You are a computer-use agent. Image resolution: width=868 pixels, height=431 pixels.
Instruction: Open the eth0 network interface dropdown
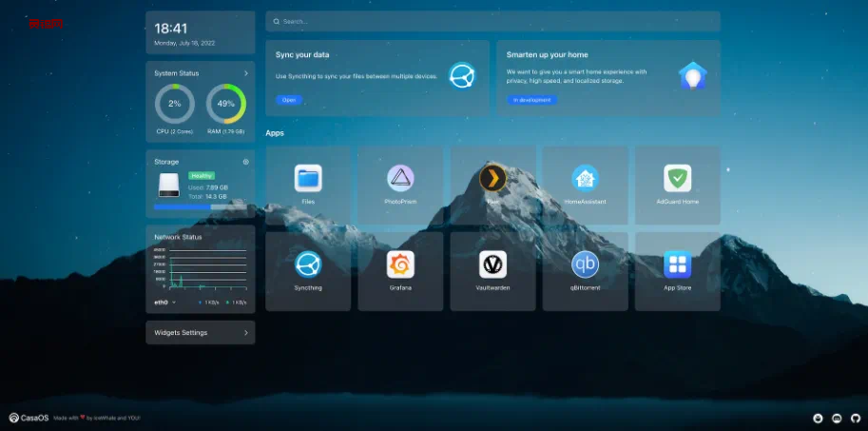pos(165,302)
